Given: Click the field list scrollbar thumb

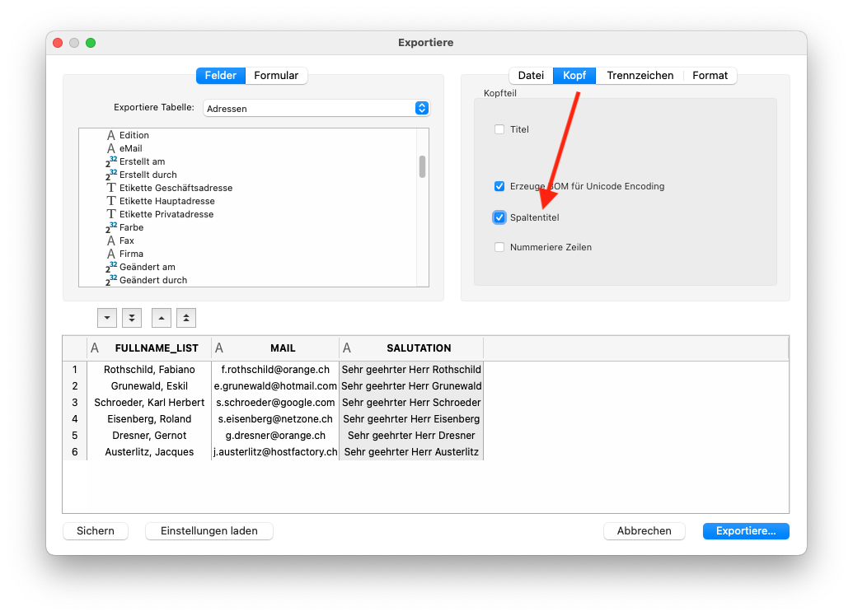Looking at the screenshot, I should [422, 167].
